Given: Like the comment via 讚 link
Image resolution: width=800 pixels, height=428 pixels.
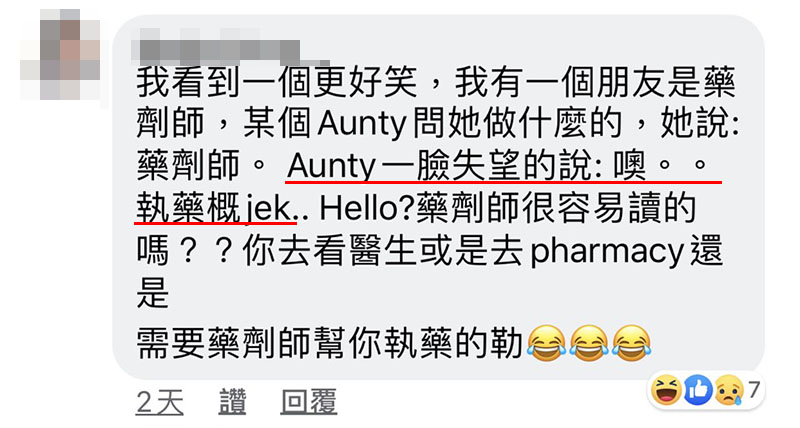Looking at the screenshot, I should click(233, 402).
